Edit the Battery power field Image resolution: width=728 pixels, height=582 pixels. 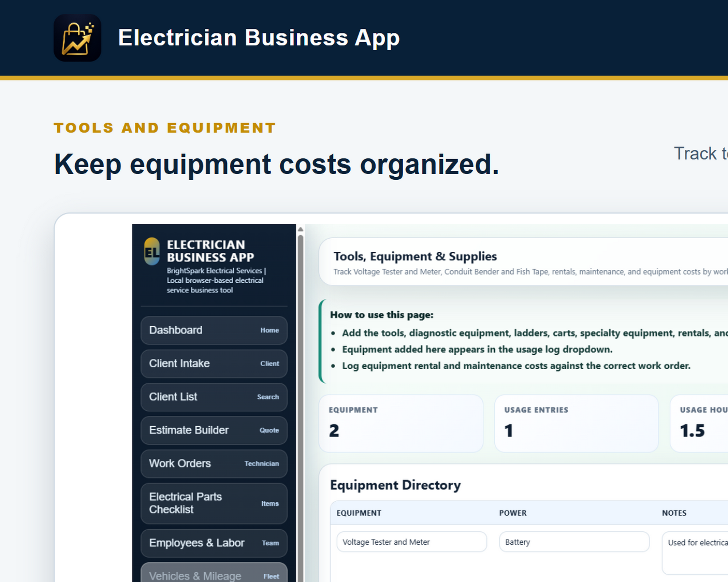pyautogui.click(x=574, y=542)
